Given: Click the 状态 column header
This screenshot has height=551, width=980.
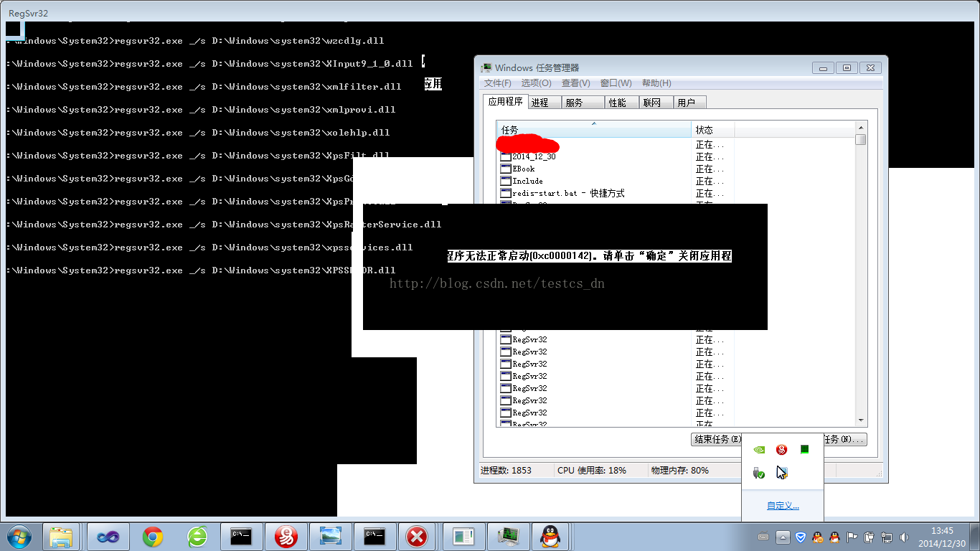Looking at the screenshot, I should 712,130.
